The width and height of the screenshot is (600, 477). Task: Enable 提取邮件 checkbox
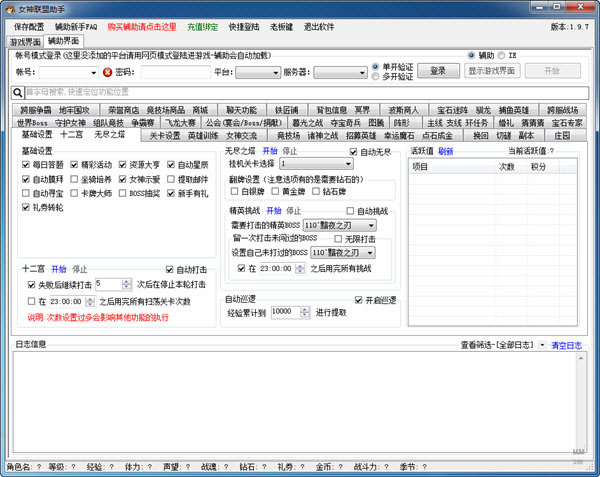coord(171,179)
